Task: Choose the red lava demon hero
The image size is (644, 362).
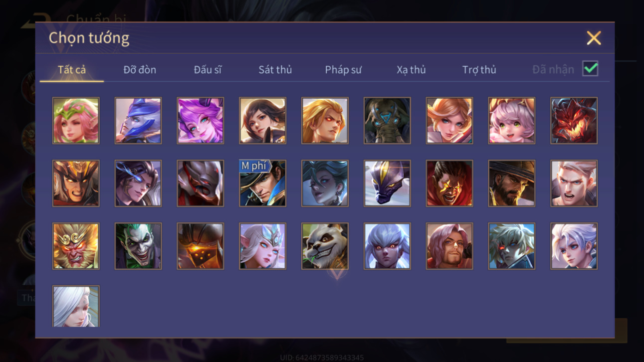Action: pos(574,121)
